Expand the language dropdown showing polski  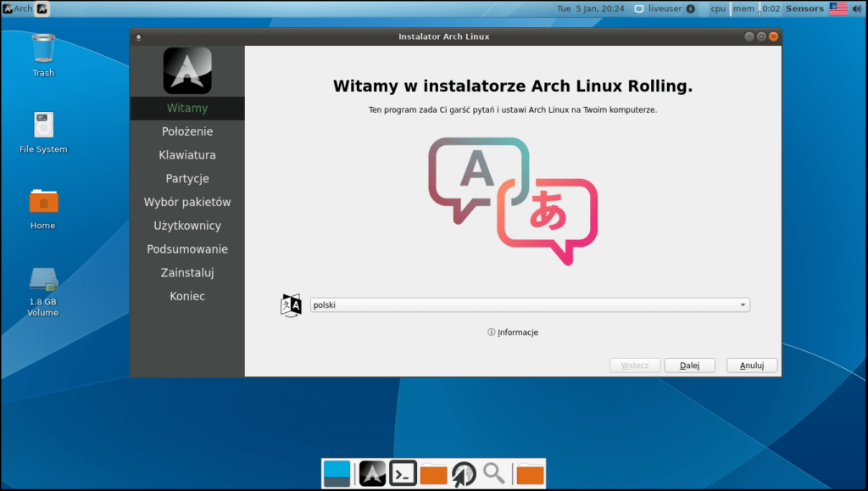[530, 305]
